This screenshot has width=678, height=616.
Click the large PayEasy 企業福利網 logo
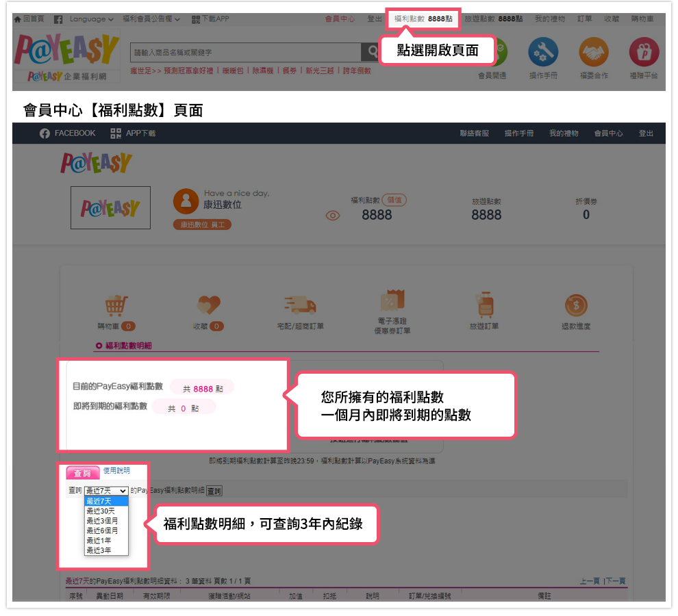coord(66,57)
